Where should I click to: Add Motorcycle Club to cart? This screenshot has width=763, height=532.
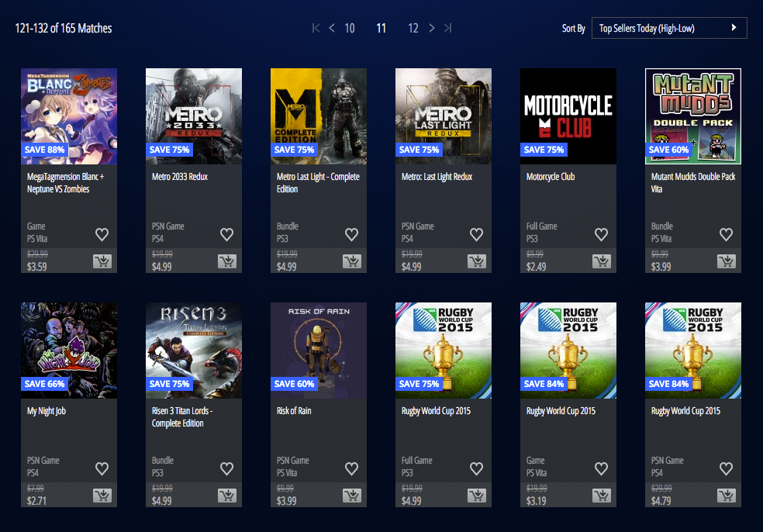pos(602,261)
